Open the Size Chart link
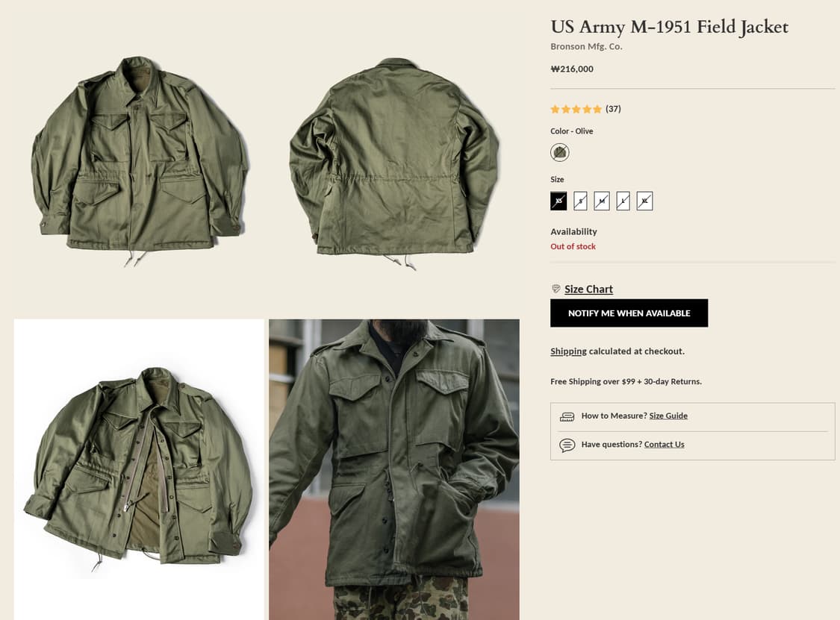 [588, 289]
